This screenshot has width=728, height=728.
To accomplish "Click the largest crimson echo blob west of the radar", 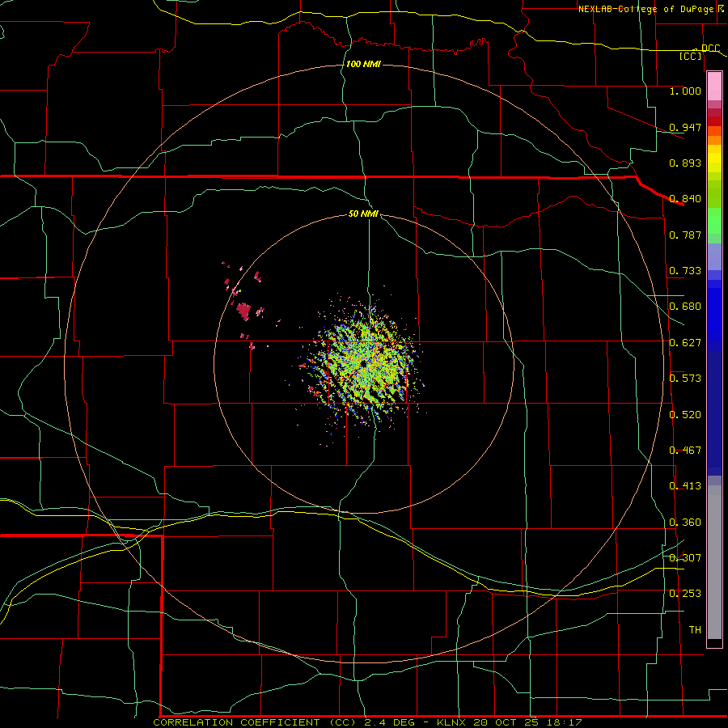I will click(243, 311).
